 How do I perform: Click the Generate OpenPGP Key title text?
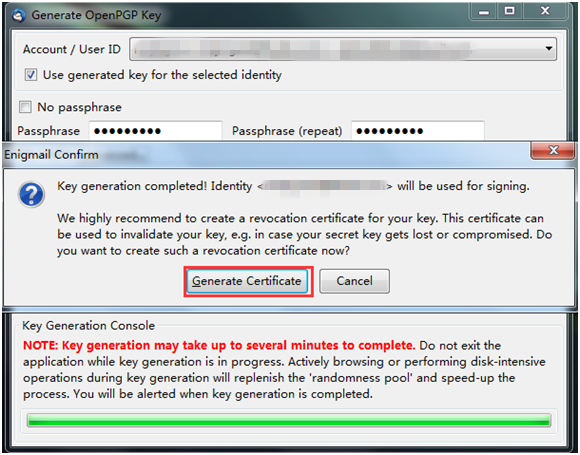tap(96, 15)
